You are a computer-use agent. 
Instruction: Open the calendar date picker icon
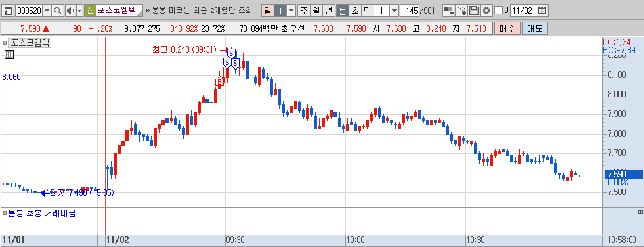(x=542, y=11)
